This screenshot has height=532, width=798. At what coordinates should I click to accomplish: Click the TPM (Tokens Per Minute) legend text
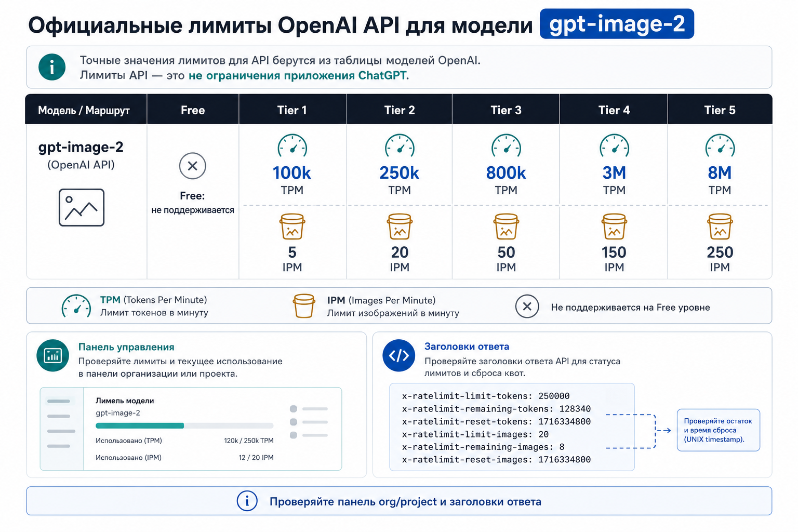(154, 300)
